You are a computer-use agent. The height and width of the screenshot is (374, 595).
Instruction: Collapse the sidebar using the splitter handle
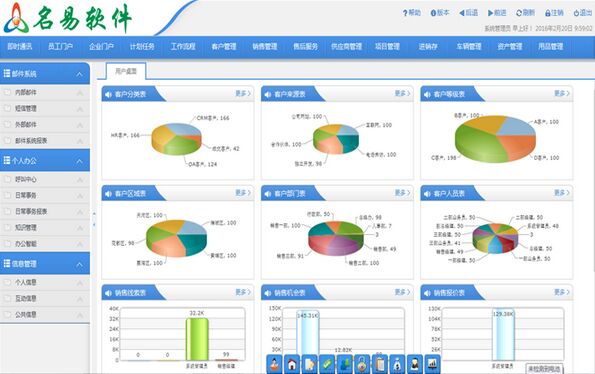(94, 220)
